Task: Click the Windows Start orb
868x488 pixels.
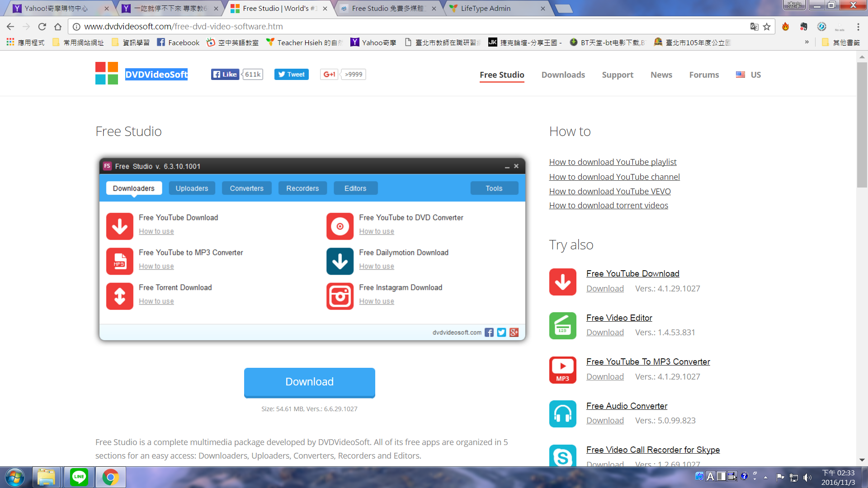Action: 15,477
